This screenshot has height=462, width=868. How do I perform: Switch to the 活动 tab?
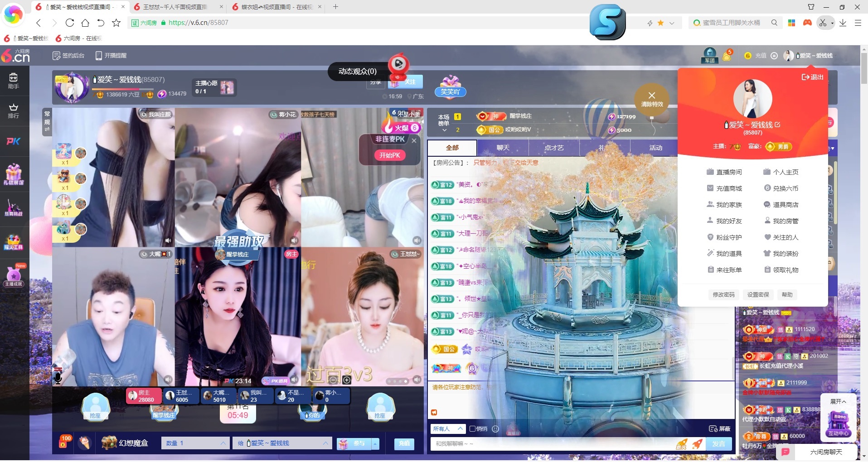(x=655, y=148)
